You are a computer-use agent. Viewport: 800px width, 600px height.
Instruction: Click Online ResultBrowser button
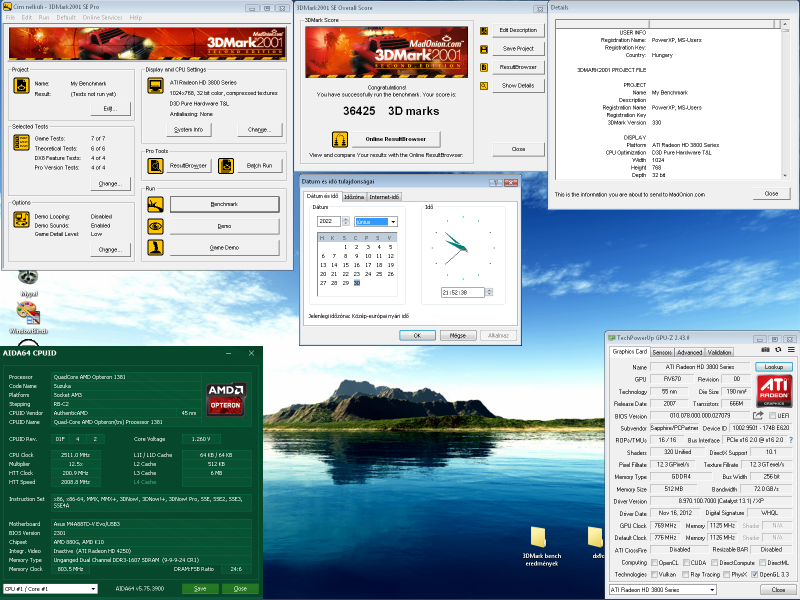(x=395, y=139)
